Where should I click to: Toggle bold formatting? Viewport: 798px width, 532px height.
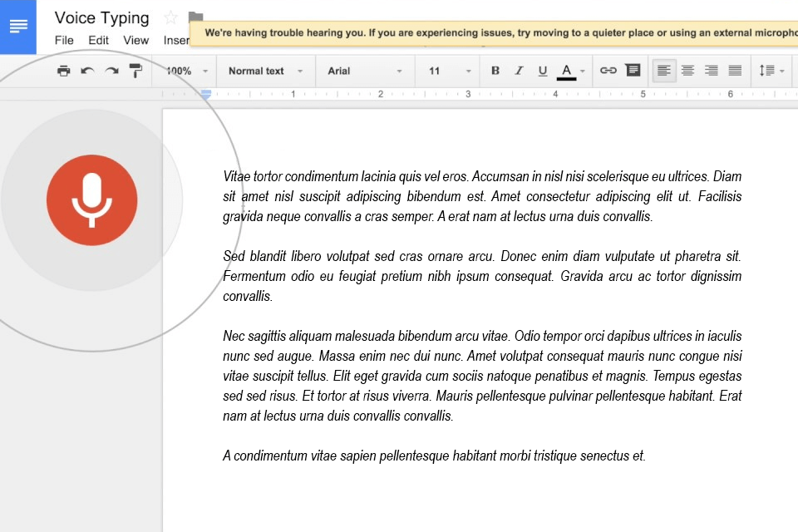pos(495,71)
